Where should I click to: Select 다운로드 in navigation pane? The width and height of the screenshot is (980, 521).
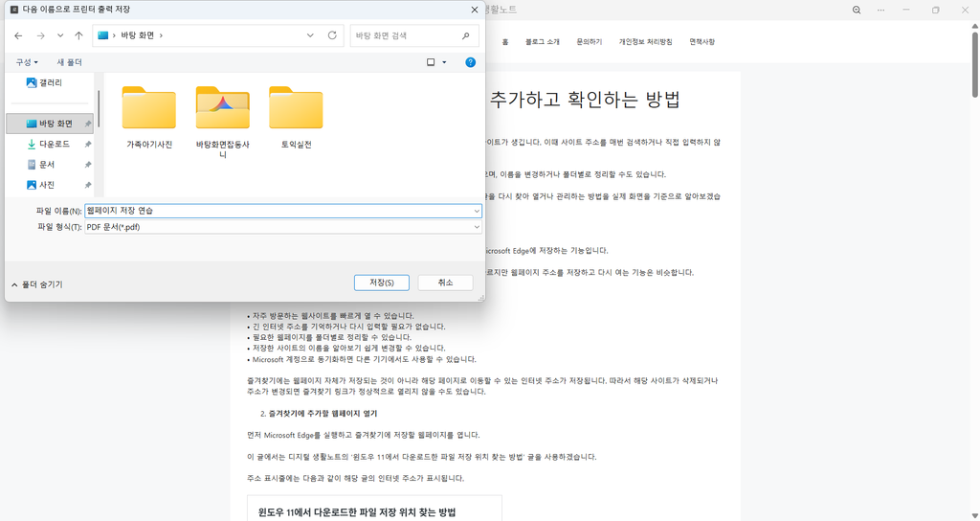point(50,144)
